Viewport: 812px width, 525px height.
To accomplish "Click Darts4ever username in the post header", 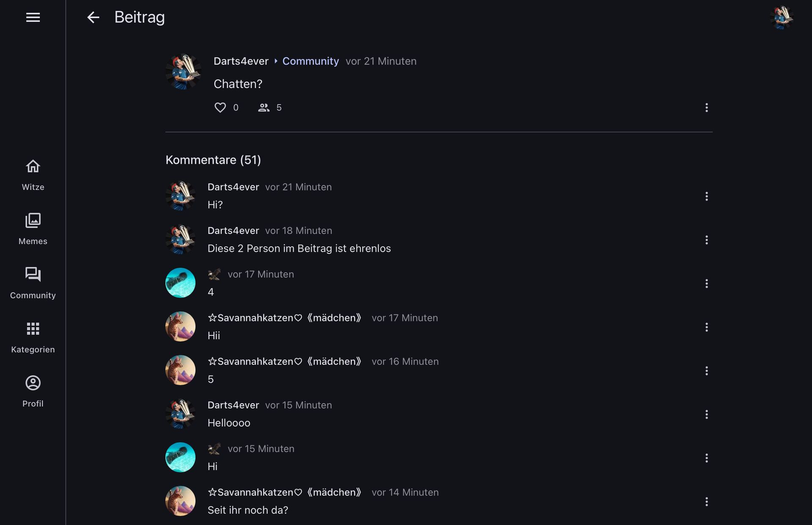I will pos(241,61).
